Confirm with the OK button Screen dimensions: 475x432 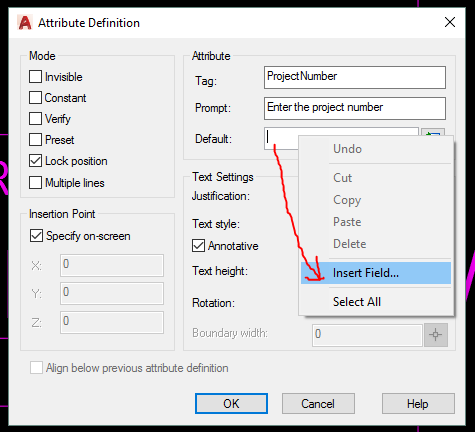pos(231,404)
